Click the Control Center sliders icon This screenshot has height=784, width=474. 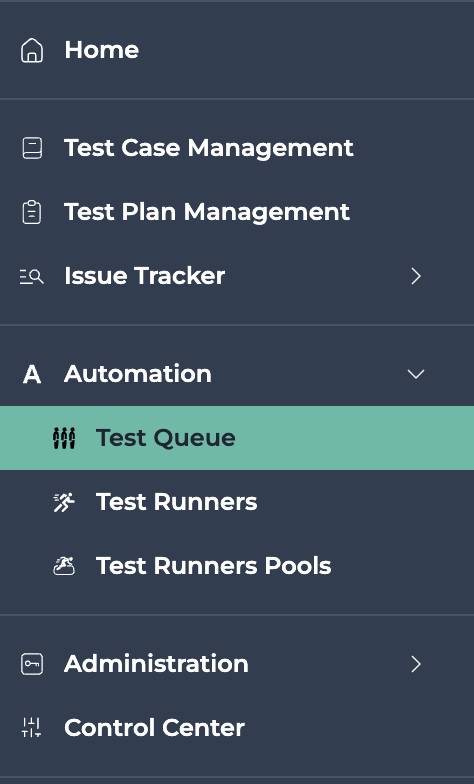coord(32,728)
